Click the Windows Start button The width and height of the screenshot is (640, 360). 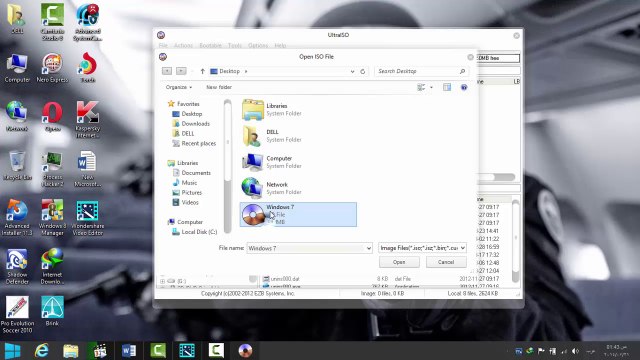point(12,351)
